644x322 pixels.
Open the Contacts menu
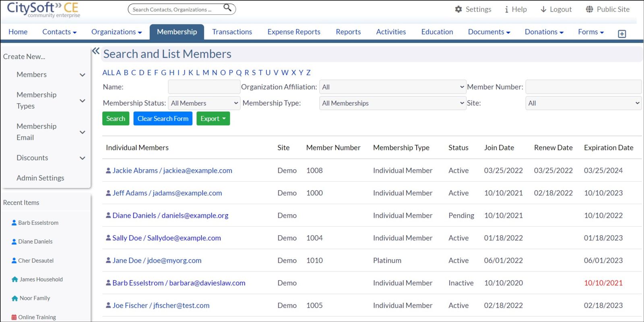[60, 32]
